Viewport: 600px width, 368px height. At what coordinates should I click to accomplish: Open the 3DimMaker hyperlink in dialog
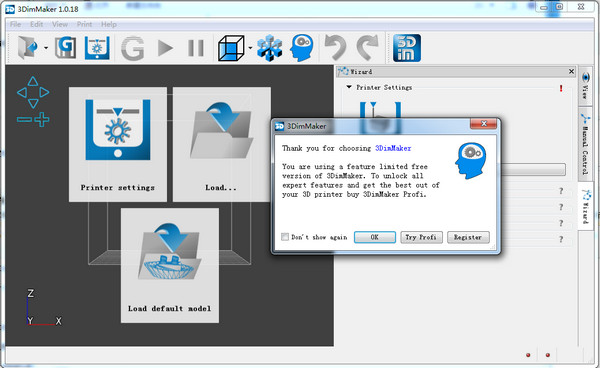click(x=393, y=148)
